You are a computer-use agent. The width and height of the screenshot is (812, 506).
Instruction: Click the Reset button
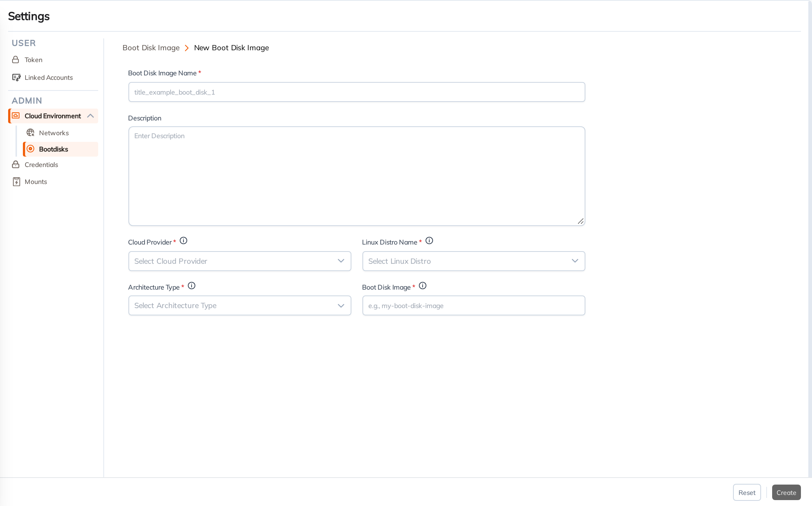[747, 492]
